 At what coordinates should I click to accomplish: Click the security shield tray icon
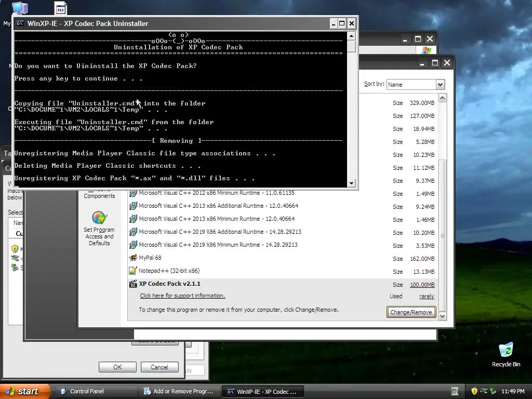point(474,391)
